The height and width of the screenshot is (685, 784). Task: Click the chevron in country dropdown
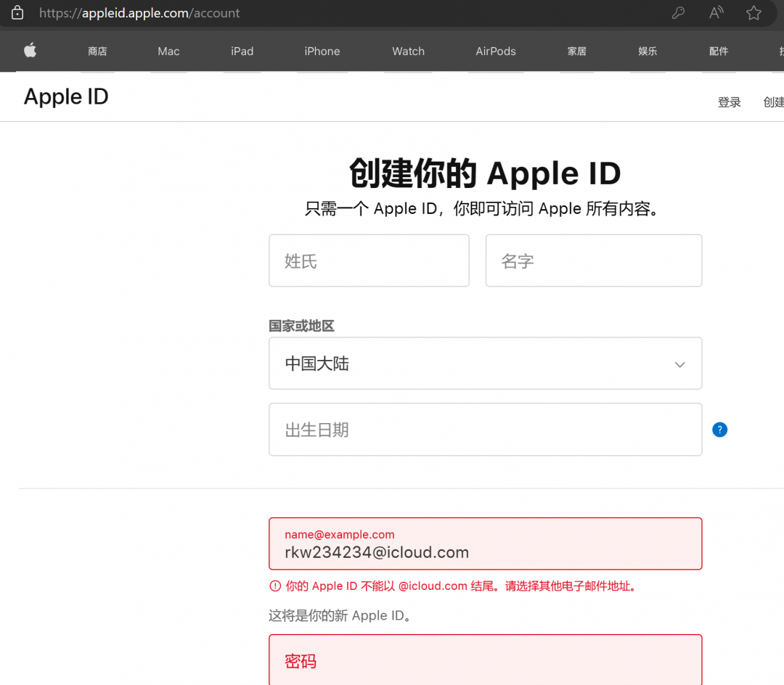[x=679, y=364]
